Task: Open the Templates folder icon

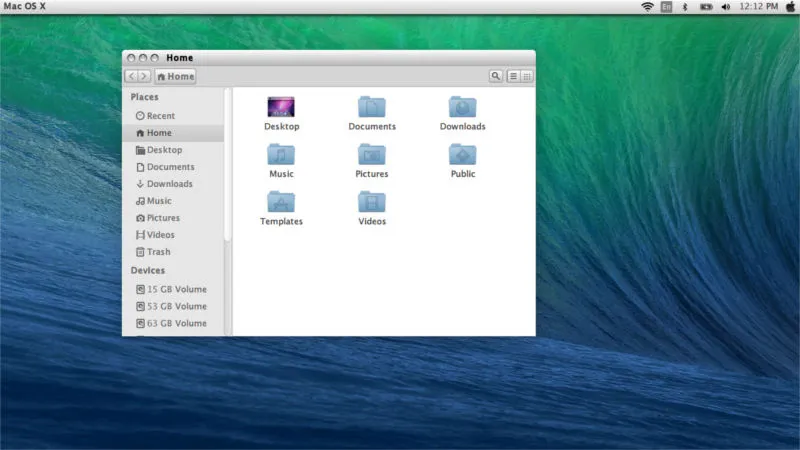Action: (x=281, y=201)
